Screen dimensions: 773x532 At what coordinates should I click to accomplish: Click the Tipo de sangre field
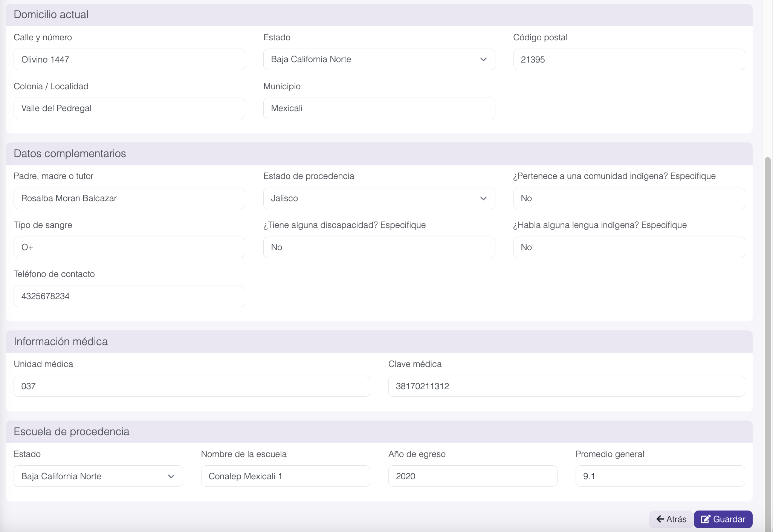[x=129, y=247]
